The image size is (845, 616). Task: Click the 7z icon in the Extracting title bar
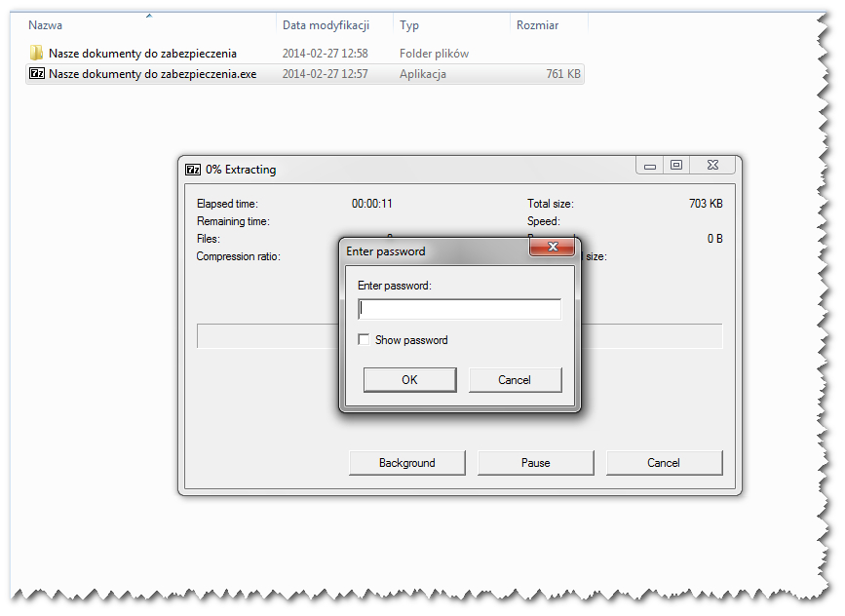point(193,170)
